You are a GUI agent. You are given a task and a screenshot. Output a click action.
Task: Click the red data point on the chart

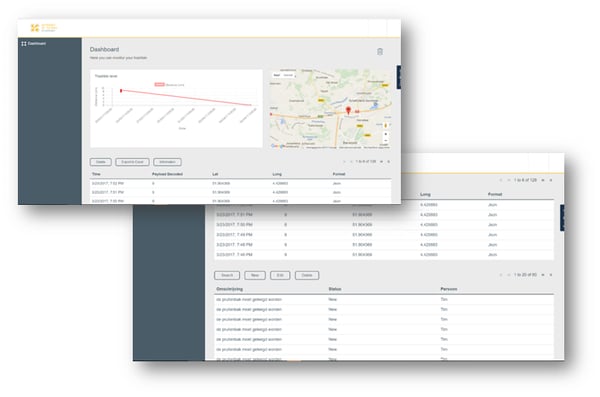121,91
